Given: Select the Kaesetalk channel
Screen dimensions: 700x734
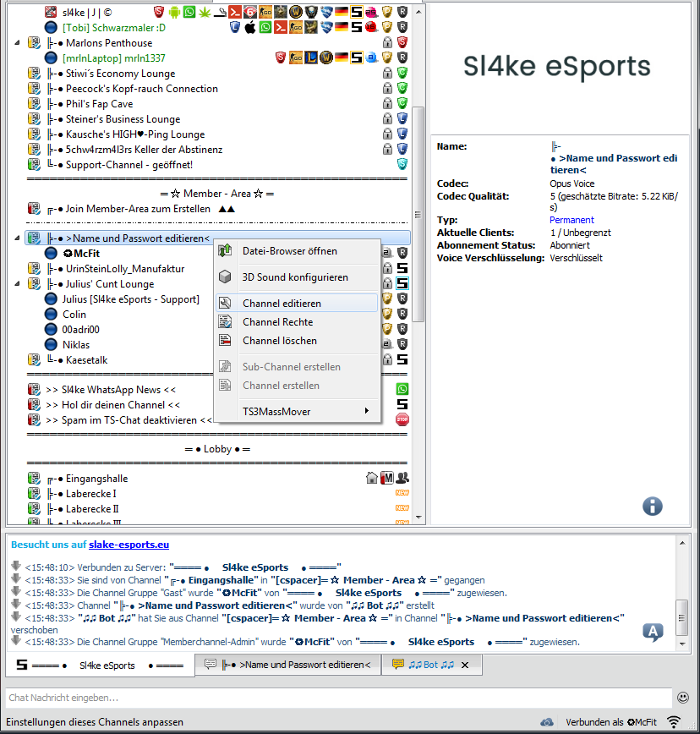Looking at the screenshot, I should point(86,360).
